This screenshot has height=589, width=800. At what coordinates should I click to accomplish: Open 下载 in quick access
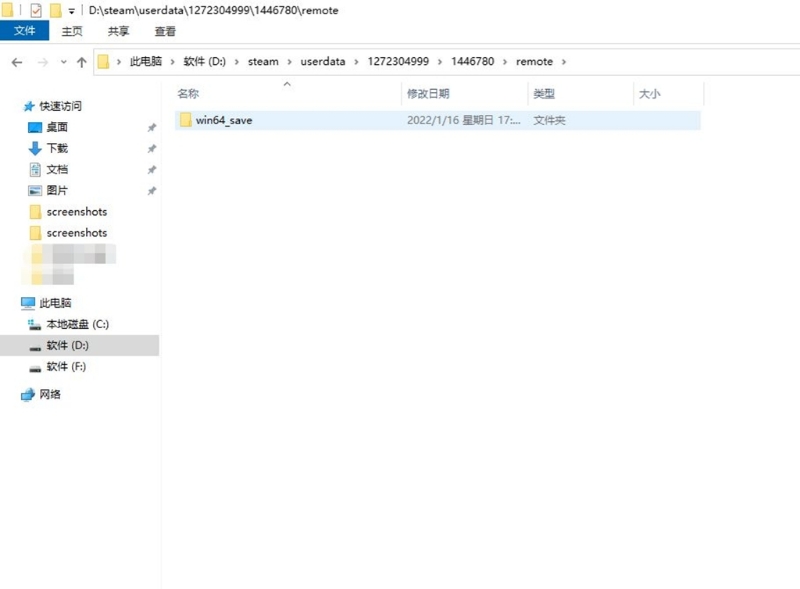point(57,148)
